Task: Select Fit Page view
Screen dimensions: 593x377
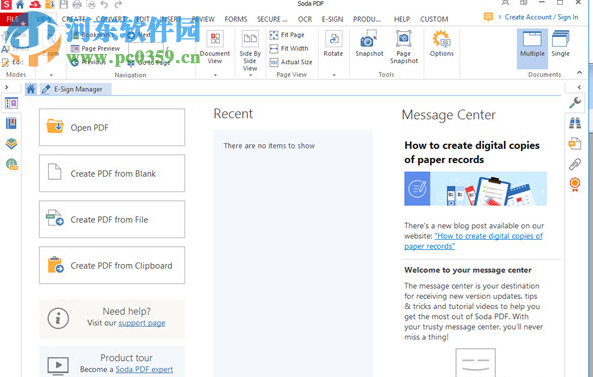Action: click(x=287, y=35)
